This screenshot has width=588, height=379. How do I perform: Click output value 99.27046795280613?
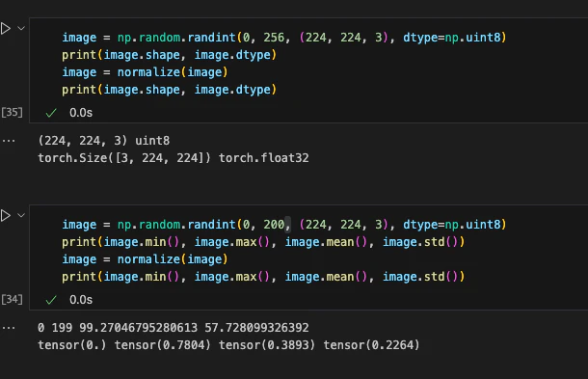(x=138, y=328)
